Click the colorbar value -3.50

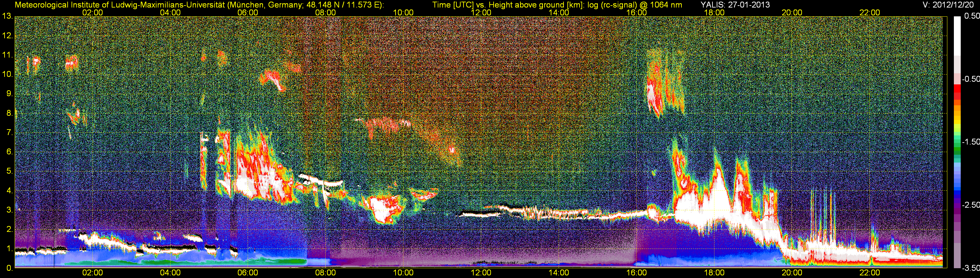tap(971, 268)
